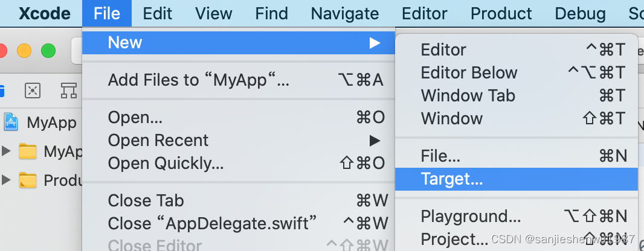Select Playground... in New submenu
This screenshot has width=644, height=251.
pyautogui.click(x=517, y=216)
